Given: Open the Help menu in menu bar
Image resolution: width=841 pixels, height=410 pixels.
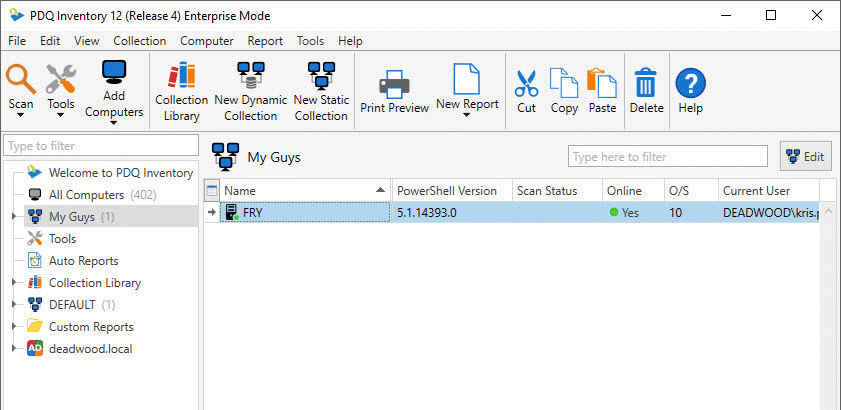Looking at the screenshot, I should pos(350,41).
